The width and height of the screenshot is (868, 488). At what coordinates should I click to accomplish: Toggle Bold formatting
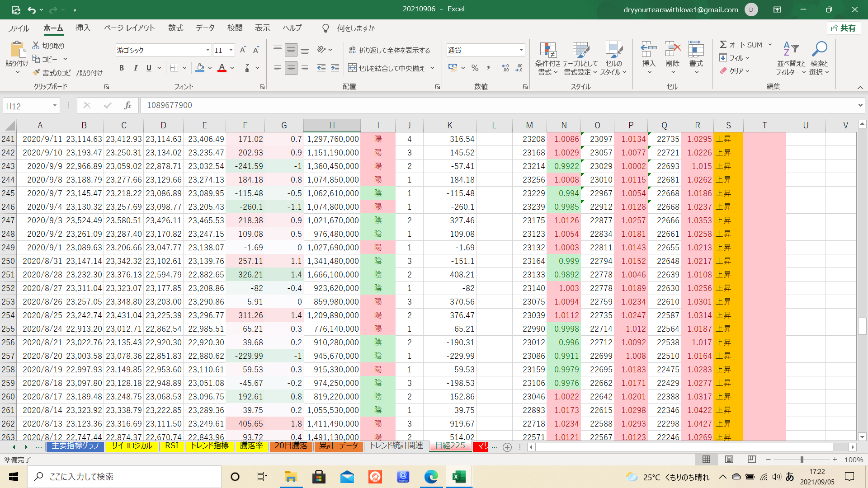pos(121,68)
